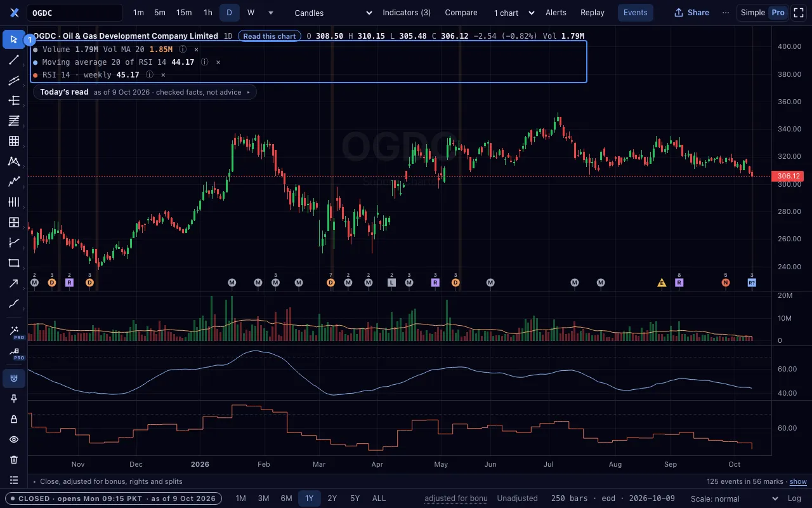This screenshot has width=812, height=508.
Task: Select the 'adjusted for bonu' price option
Action: (456, 498)
